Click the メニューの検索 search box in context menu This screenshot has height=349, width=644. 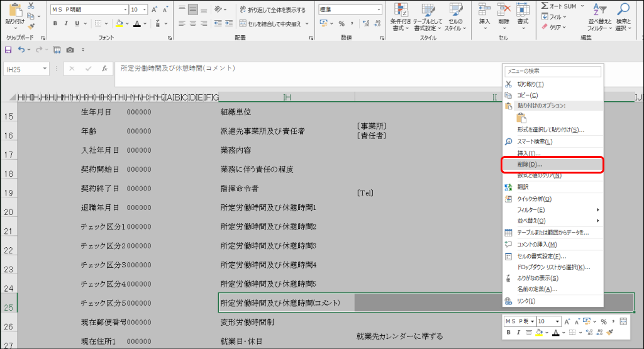pyautogui.click(x=552, y=71)
